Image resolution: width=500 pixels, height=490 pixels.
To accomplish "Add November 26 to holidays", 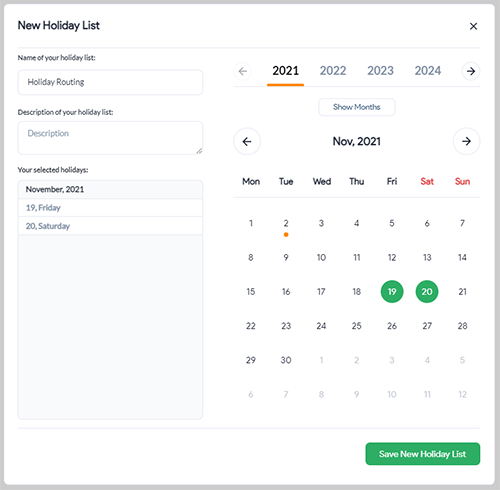I will coord(392,326).
